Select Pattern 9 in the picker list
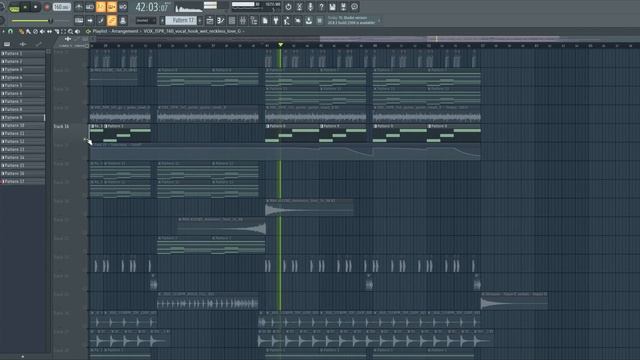Screen dimensions: 640x360 [22, 118]
